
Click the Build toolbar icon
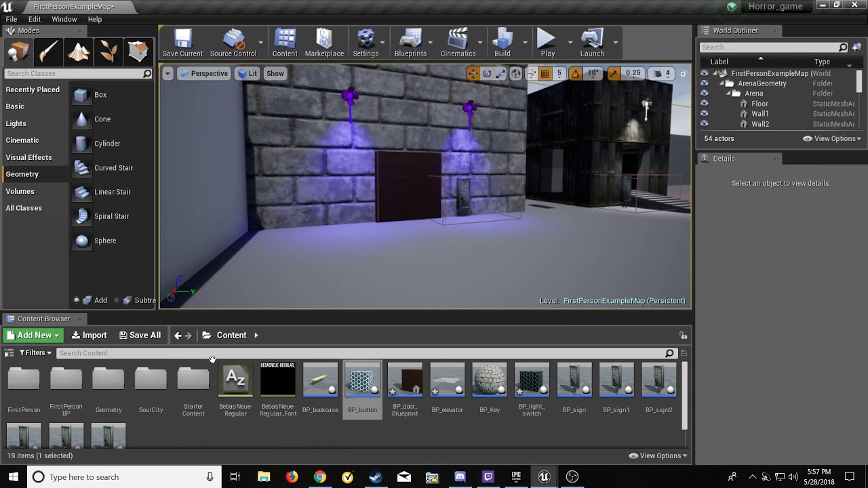click(x=502, y=43)
